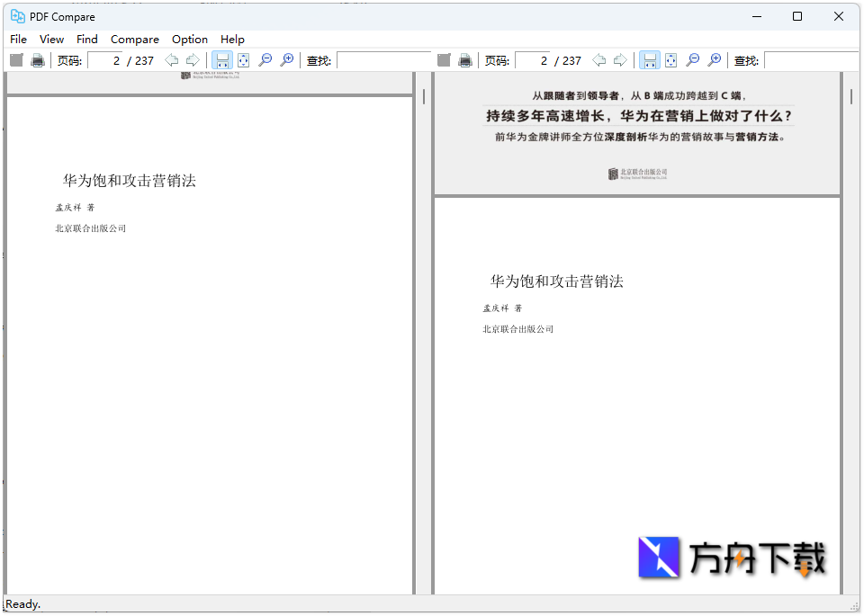
Task: Click the left pane vertical scrollbar thumb
Action: (424, 97)
